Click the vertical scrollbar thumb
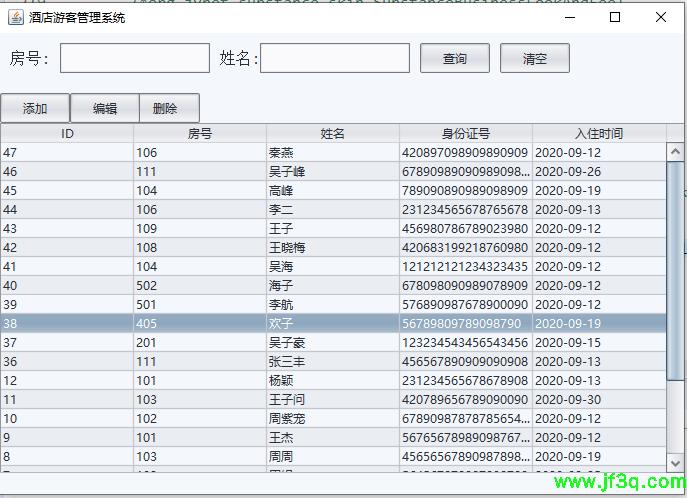This screenshot has width=687, height=498. tap(675, 270)
